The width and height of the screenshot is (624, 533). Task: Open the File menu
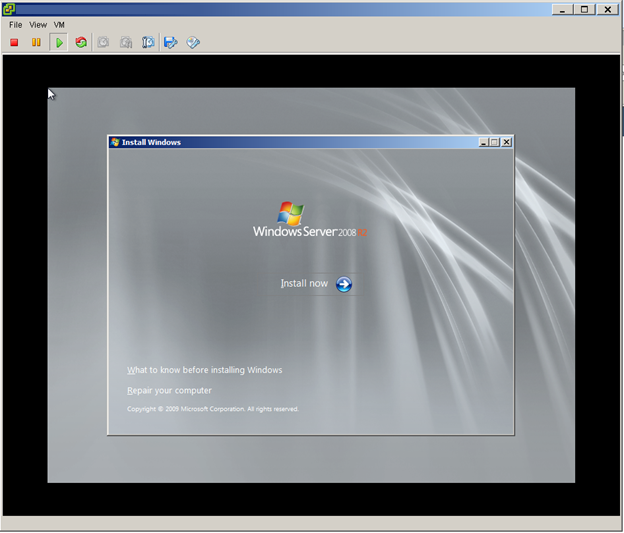16,25
